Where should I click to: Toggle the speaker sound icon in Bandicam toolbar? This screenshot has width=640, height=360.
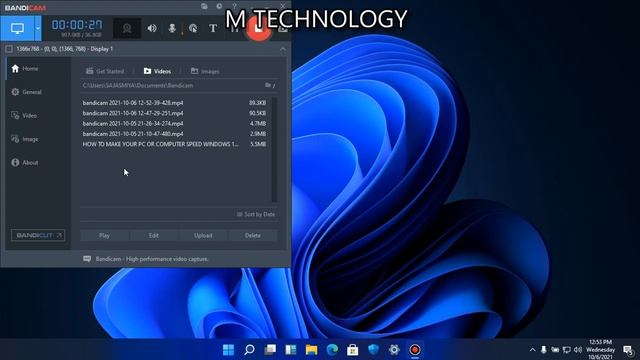coord(152,28)
